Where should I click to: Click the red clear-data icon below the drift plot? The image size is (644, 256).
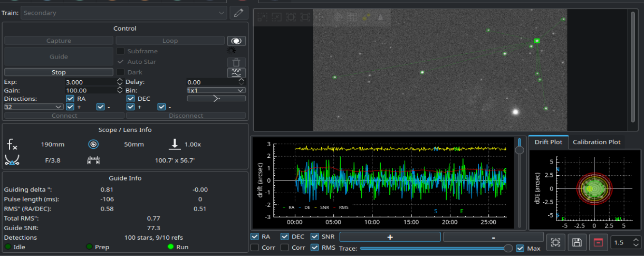point(598,242)
